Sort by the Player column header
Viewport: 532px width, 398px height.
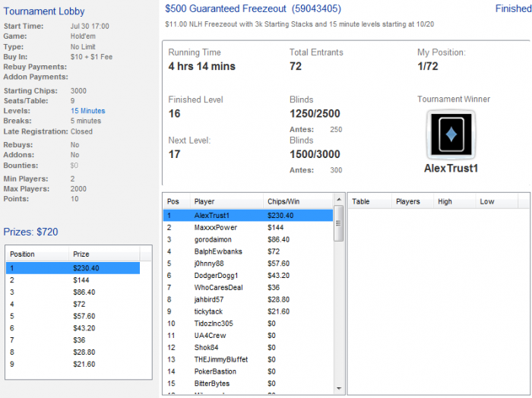[226, 201]
